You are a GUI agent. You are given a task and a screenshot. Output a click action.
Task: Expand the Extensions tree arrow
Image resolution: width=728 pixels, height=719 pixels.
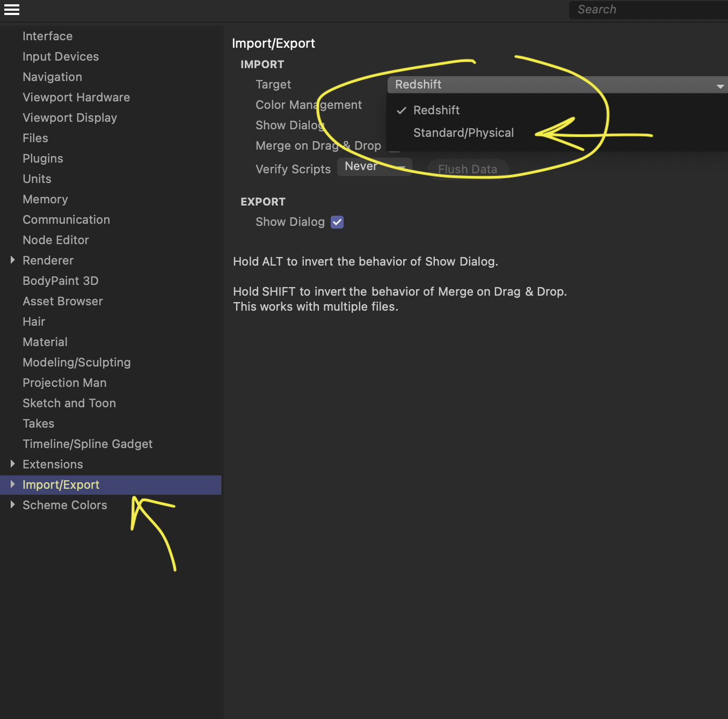pos(12,464)
